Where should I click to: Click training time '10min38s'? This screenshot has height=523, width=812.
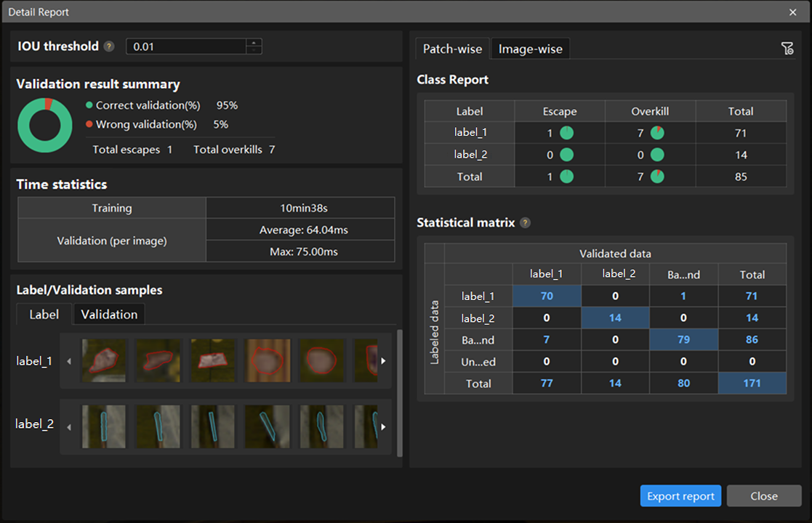click(x=303, y=208)
